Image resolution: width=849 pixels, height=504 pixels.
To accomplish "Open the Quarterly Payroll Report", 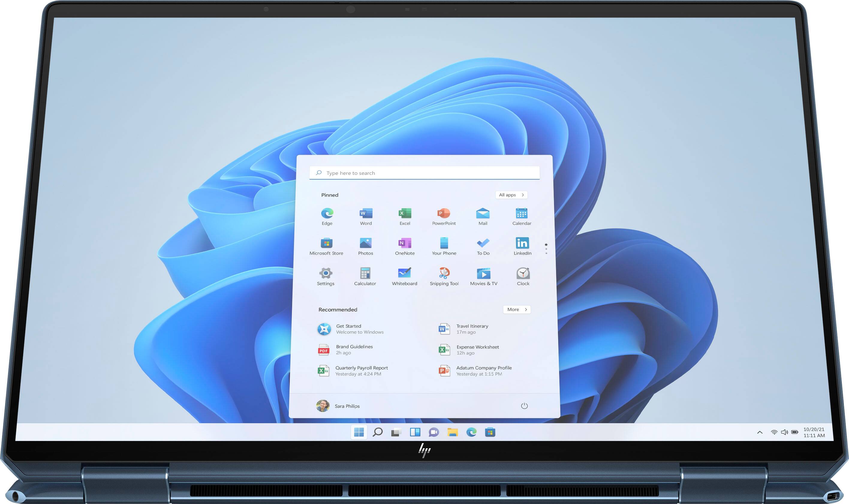I will [362, 371].
